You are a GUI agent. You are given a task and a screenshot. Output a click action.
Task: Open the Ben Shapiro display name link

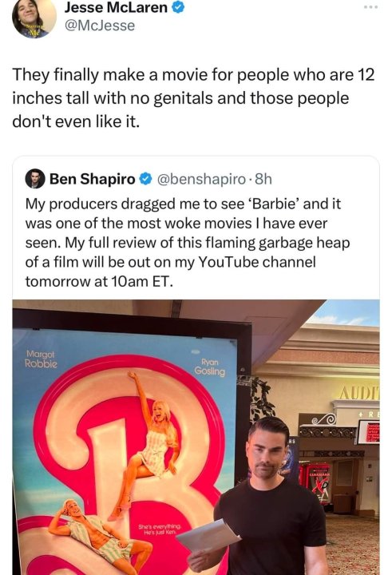pyautogui.click(x=92, y=179)
